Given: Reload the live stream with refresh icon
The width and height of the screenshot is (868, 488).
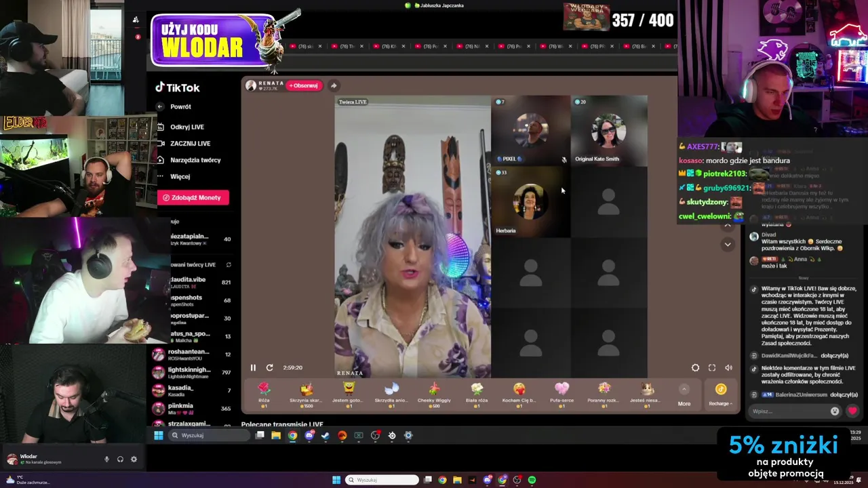Looking at the screenshot, I should tap(269, 367).
